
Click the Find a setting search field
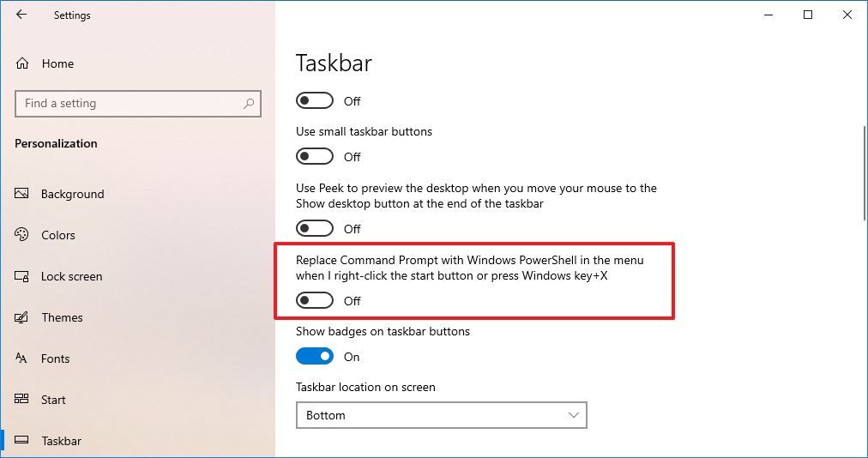point(129,104)
